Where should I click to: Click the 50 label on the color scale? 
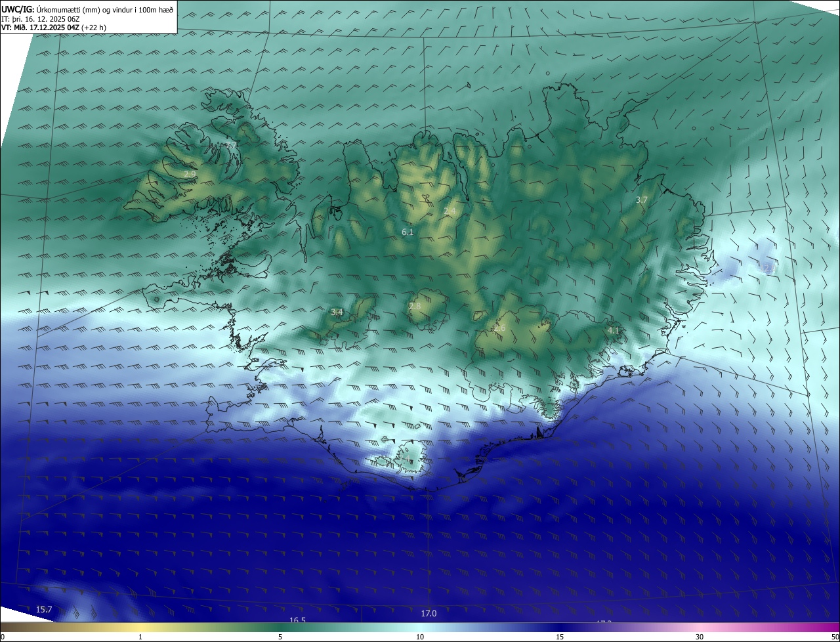[835, 637]
